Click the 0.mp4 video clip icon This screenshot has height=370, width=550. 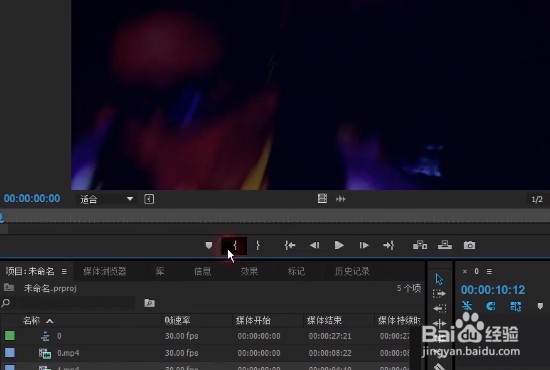pyautogui.click(x=45, y=353)
